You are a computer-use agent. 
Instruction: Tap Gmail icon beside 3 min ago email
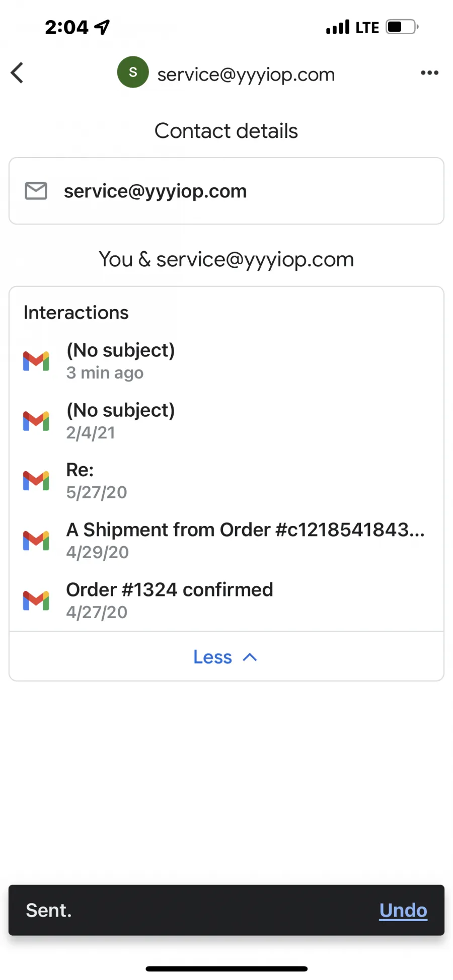click(36, 361)
